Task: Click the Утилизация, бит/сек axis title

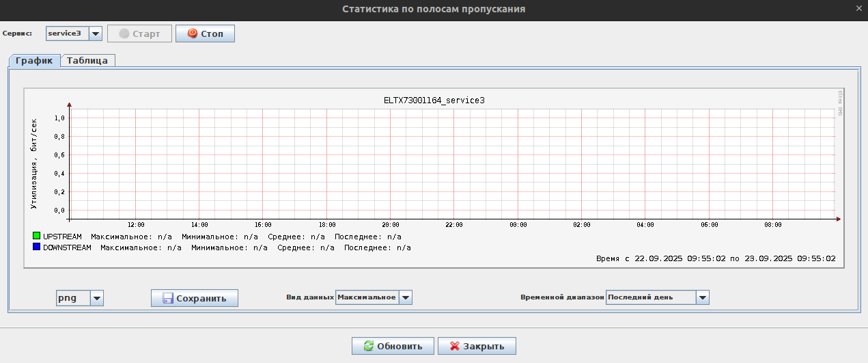Action: pyautogui.click(x=33, y=162)
